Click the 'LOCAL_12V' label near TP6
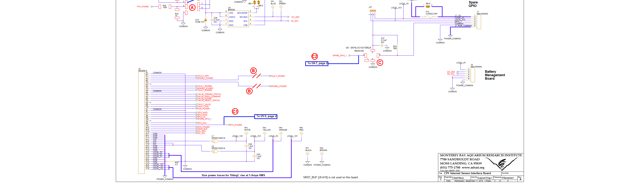The image size is (644, 186). [292, 136]
